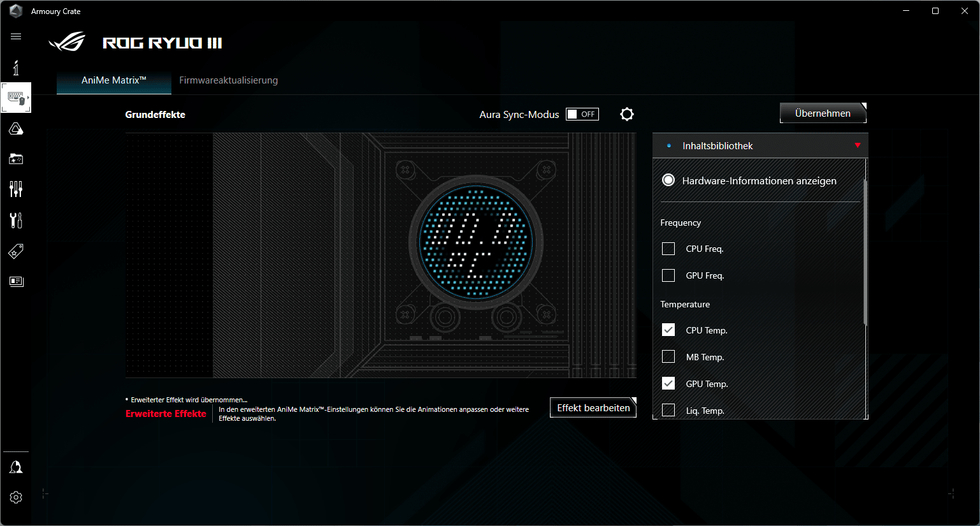Screen dimensions: 980x526
Task: Open the News icon in sidebar
Action: point(16,281)
